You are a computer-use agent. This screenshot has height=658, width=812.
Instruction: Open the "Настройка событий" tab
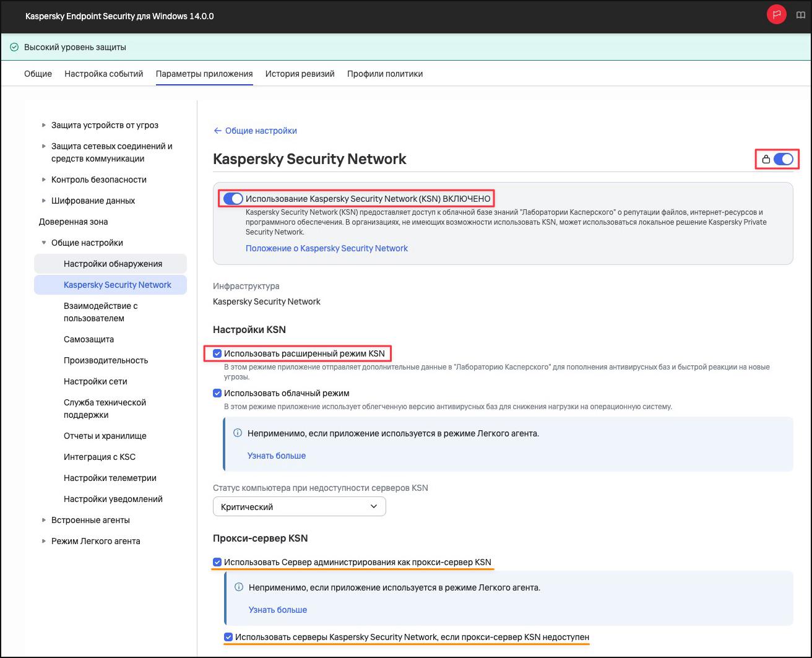pyautogui.click(x=104, y=74)
